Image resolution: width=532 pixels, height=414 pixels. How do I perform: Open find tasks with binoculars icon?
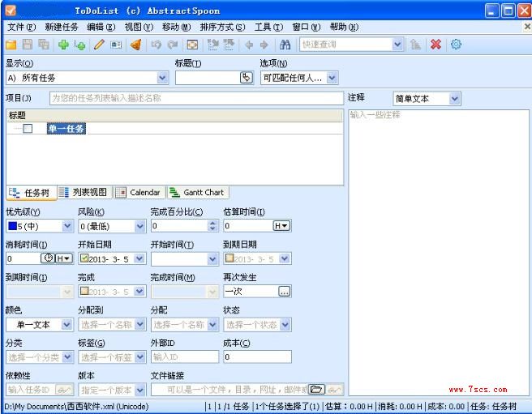(x=285, y=45)
